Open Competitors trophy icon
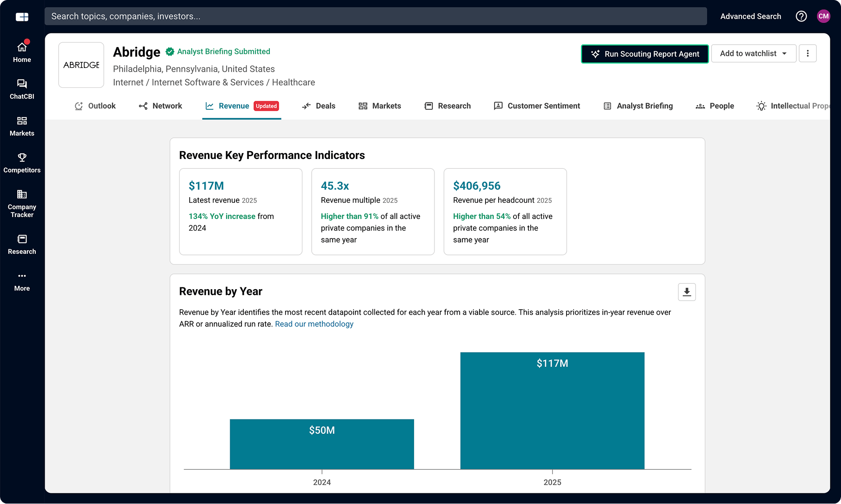Screen dimensions: 841x504 click(22, 163)
